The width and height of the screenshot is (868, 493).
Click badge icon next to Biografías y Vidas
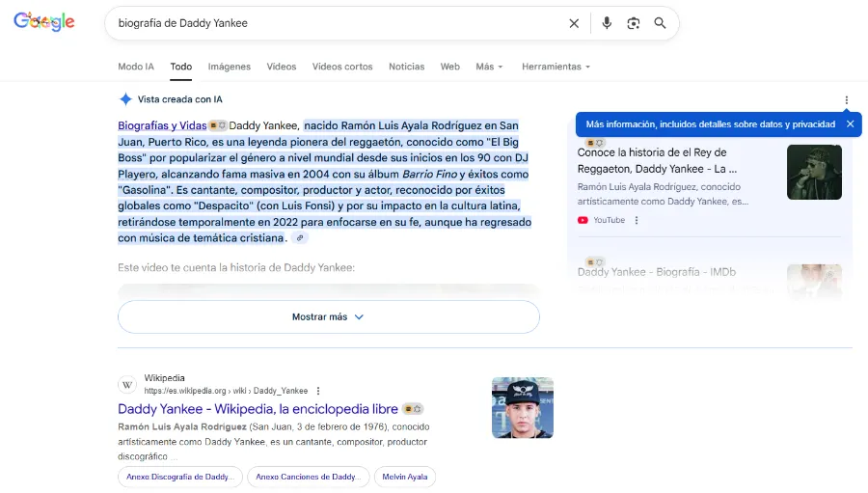click(218, 125)
